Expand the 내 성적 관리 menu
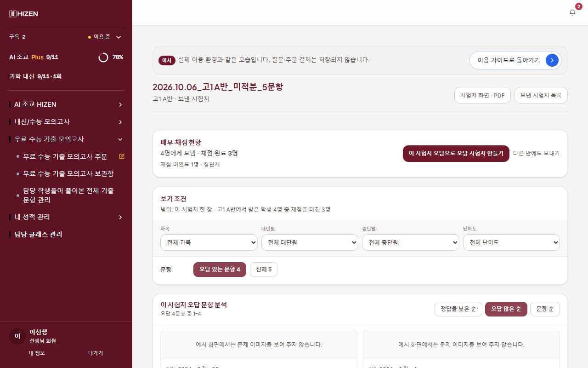The image size is (588, 368). click(120, 217)
